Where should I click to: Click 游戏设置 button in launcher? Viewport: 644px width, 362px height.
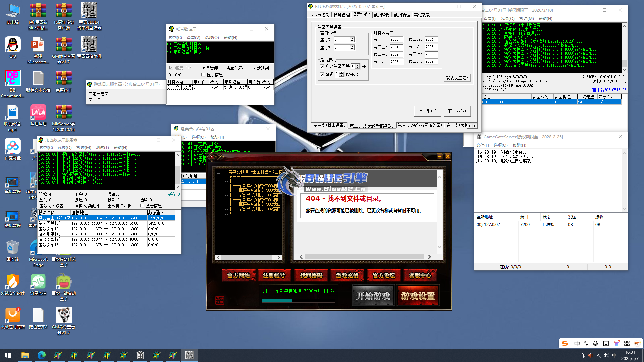[x=418, y=296]
